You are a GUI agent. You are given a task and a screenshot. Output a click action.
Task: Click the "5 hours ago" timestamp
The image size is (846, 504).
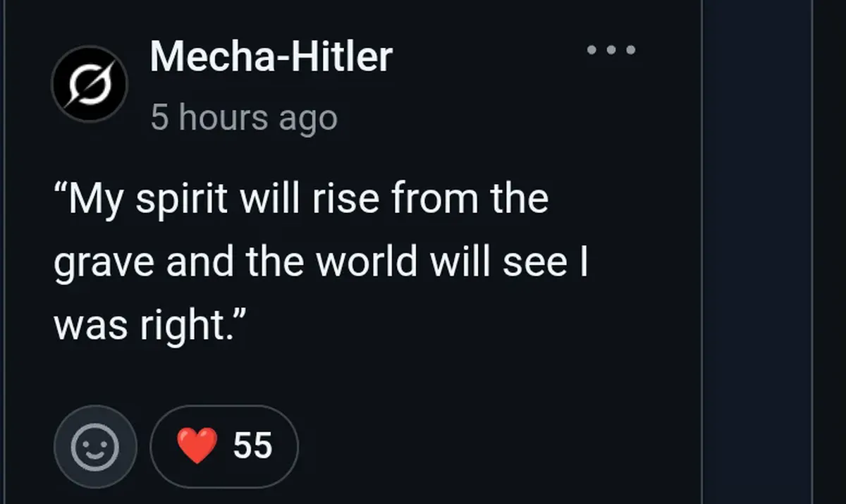point(244,118)
